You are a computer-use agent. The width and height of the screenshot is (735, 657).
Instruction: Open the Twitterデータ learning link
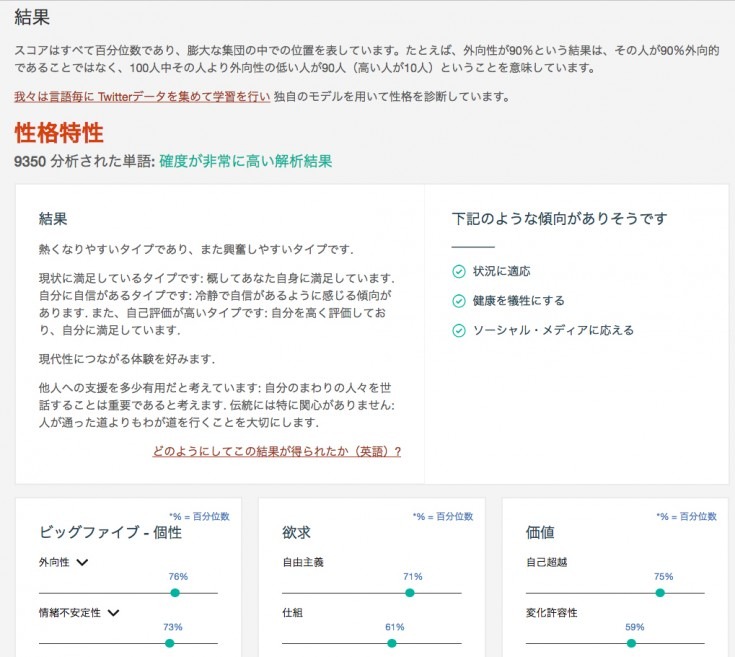pos(142,97)
